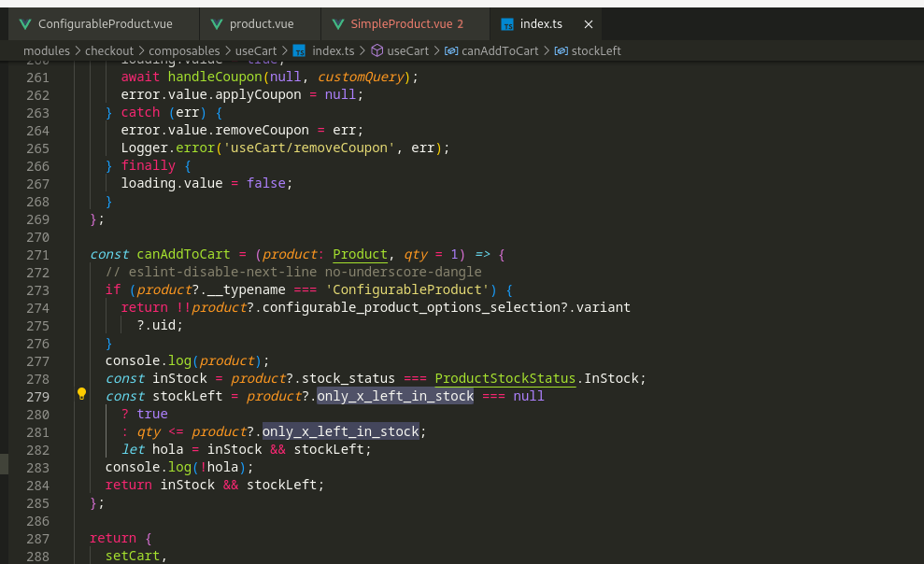
Task: Click the ProductStockStatus type reference
Action: [505, 378]
